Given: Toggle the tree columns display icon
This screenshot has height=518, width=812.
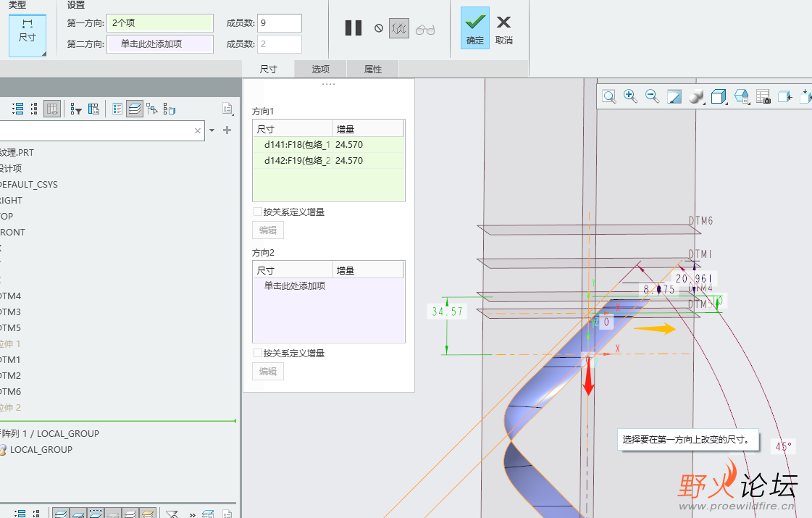Looking at the screenshot, I should (x=51, y=109).
